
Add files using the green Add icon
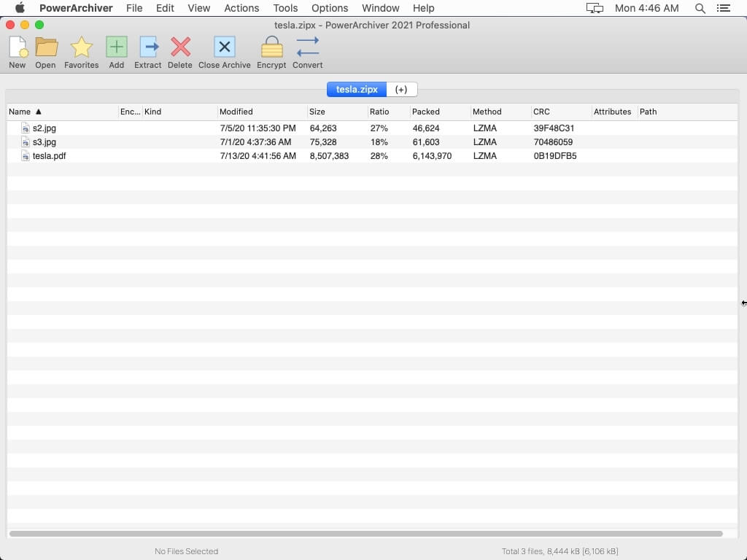116,47
